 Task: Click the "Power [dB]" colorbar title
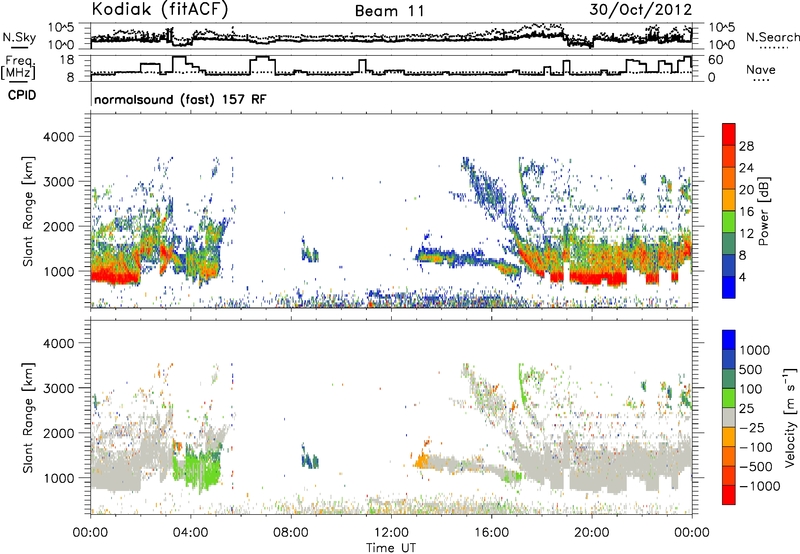coord(763,211)
